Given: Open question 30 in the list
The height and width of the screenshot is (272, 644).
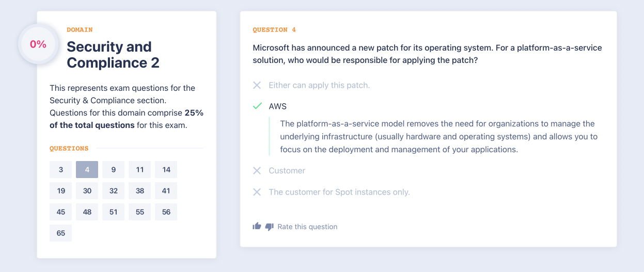Looking at the screenshot, I should (87, 191).
